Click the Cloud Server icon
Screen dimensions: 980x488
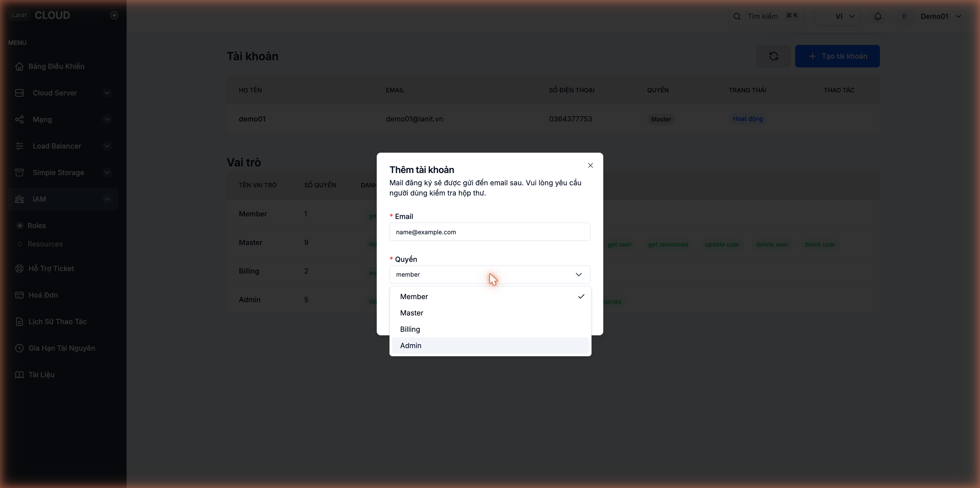coord(19,93)
